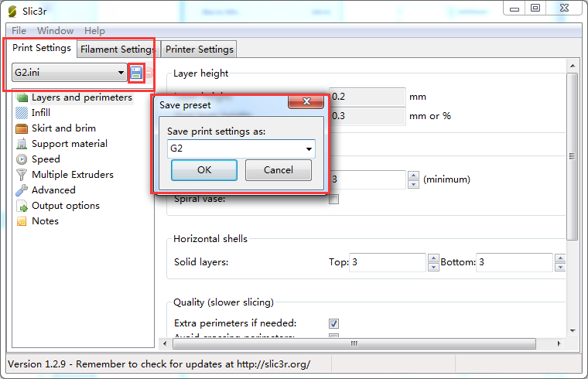Open Multiple Extruders settings

coord(73,175)
